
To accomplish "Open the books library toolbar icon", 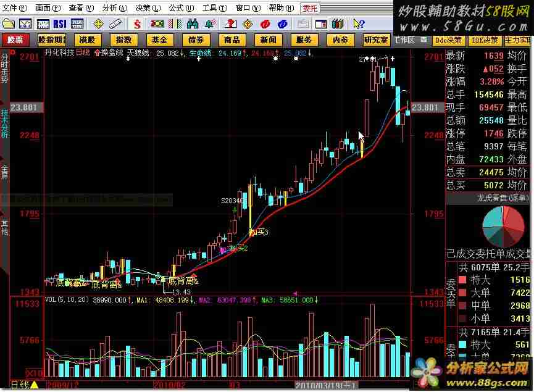I will (x=338, y=24).
